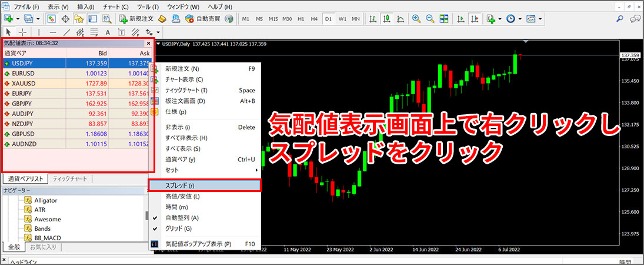644x265 pixels.
Task: Toggle the Data Window crosshair-circle icon
Action: (x=65, y=18)
